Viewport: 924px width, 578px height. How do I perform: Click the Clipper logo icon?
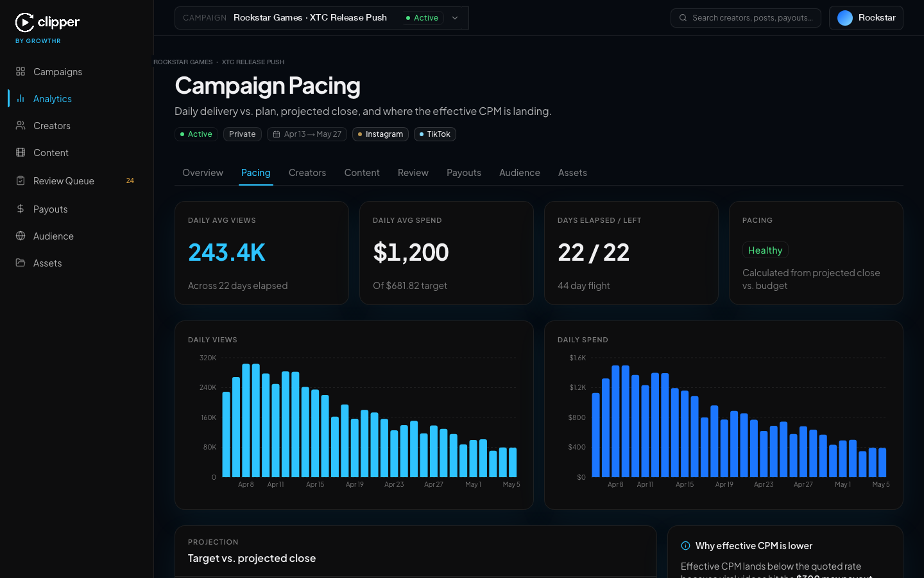point(24,22)
